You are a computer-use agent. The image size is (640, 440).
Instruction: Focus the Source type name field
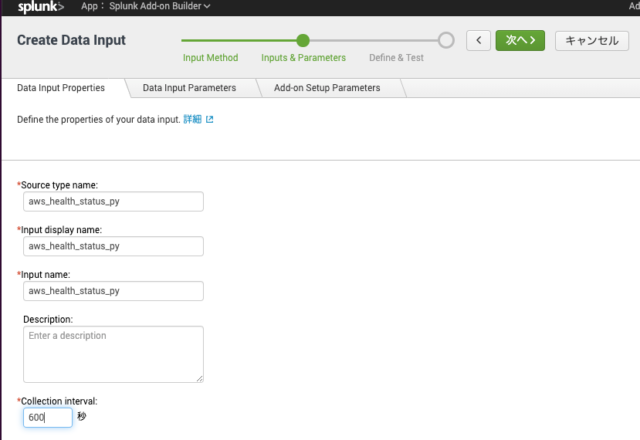[113, 201]
